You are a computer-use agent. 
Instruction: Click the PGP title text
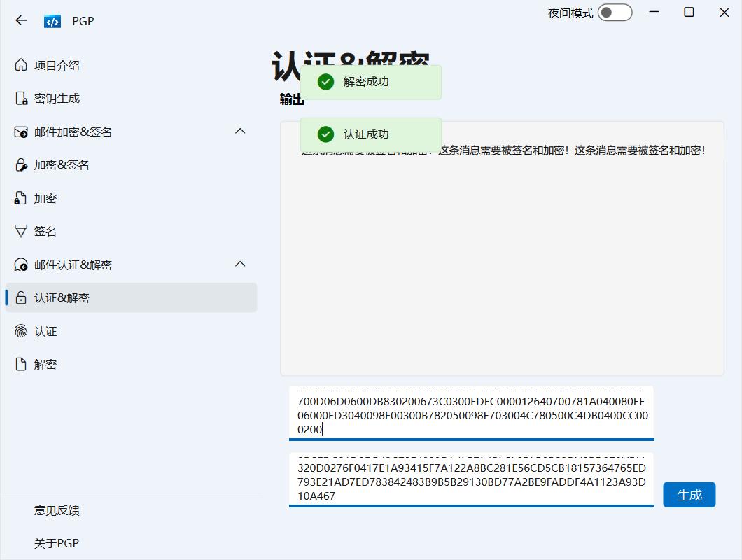coord(83,21)
